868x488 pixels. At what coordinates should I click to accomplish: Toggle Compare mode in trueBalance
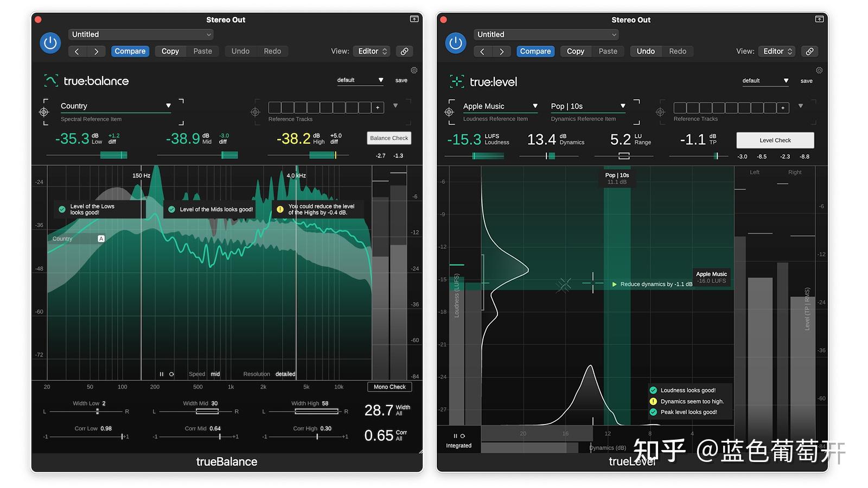click(130, 51)
